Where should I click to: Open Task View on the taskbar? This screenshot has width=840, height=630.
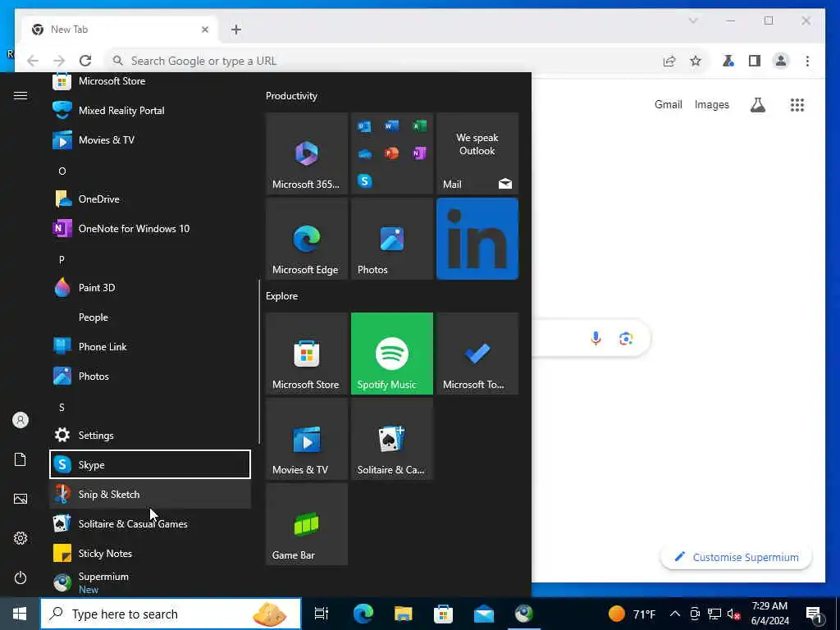[x=322, y=614]
